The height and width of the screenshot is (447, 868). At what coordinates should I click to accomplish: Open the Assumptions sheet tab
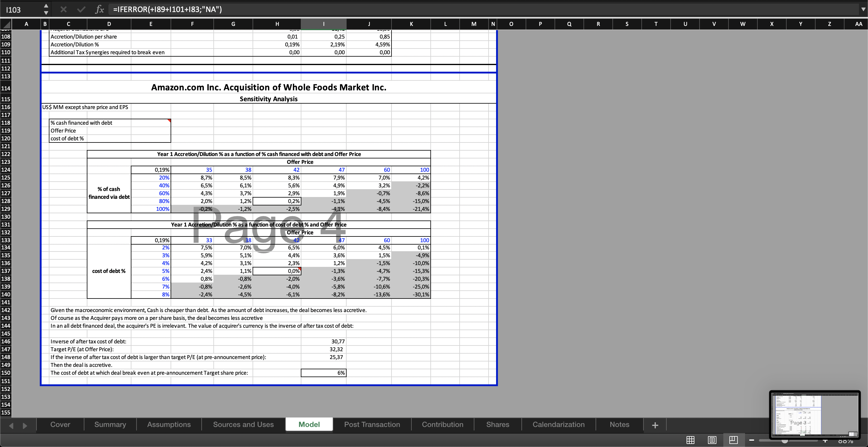click(x=169, y=424)
